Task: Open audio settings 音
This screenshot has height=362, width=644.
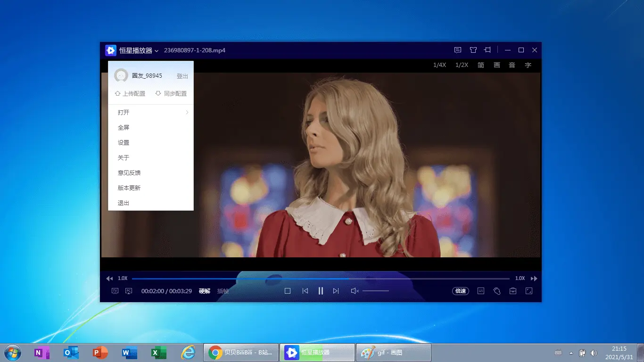Action: 512,65
